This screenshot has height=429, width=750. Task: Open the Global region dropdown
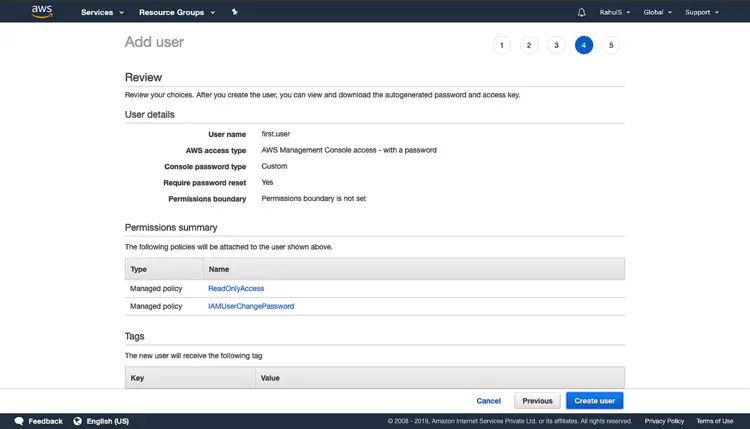tap(658, 12)
